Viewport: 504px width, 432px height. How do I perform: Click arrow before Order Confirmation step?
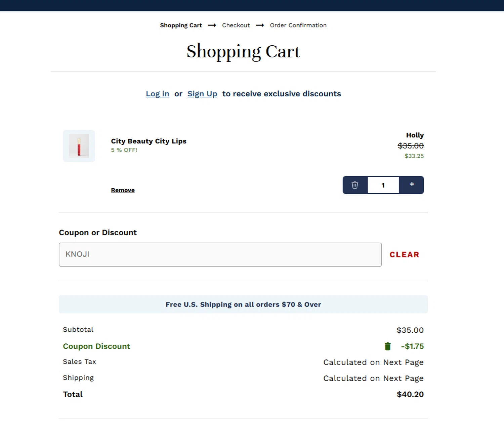(x=260, y=26)
